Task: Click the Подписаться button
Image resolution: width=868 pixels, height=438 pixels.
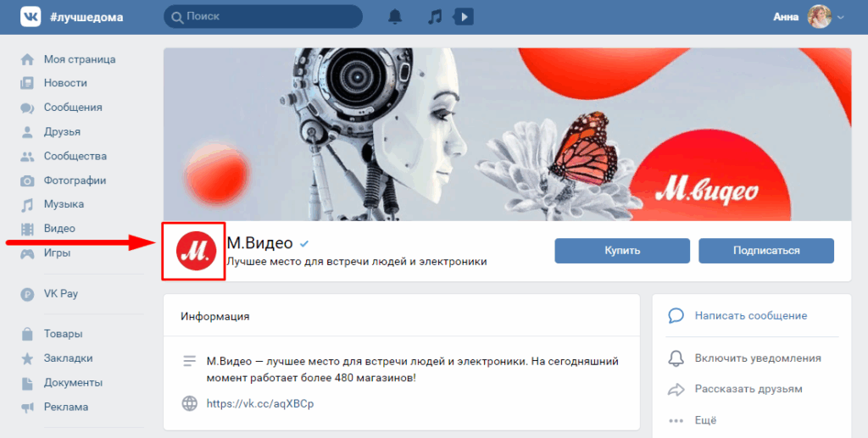Action: 766,251
